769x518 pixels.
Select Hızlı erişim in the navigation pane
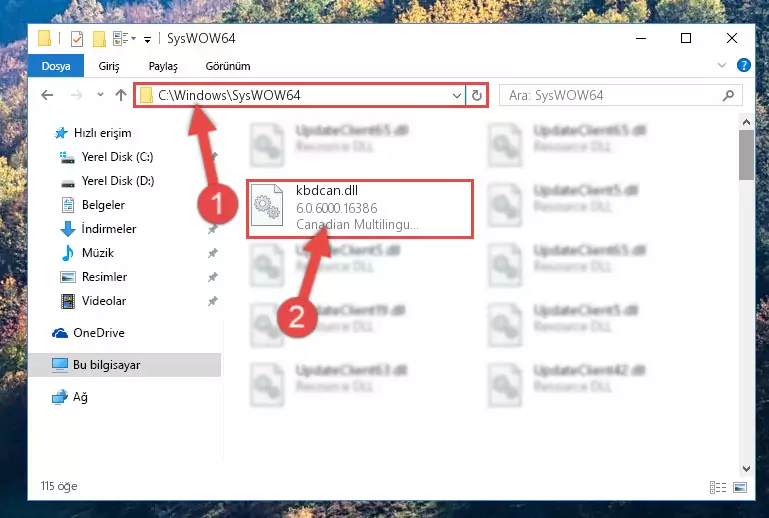pos(92,133)
